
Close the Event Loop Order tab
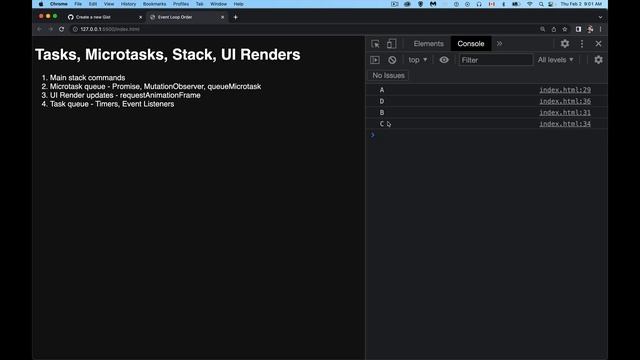tap(222, 17)
